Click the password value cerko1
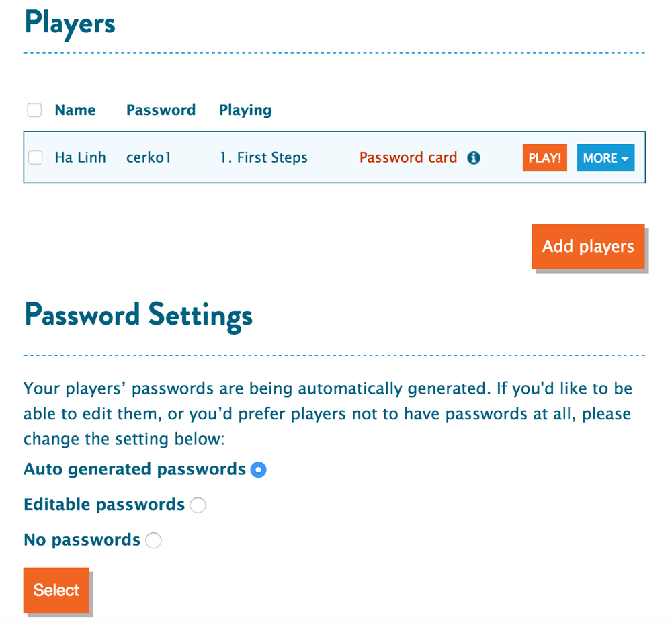The height and width of the screenshot is (627, 672). click(149, 158)
